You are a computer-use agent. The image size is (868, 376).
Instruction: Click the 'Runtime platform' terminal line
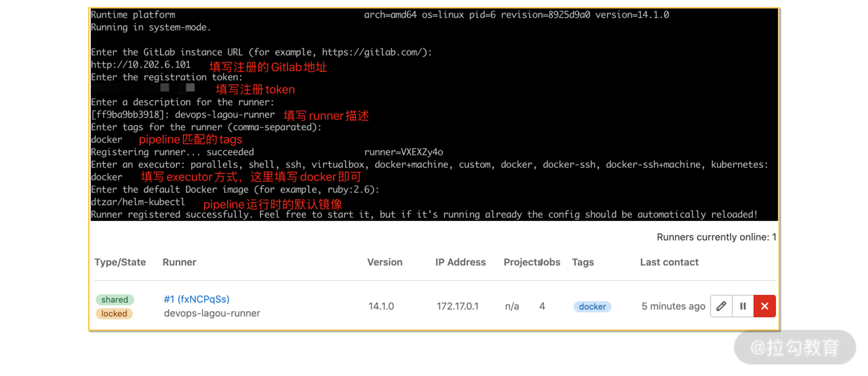(x=133, y=15)
